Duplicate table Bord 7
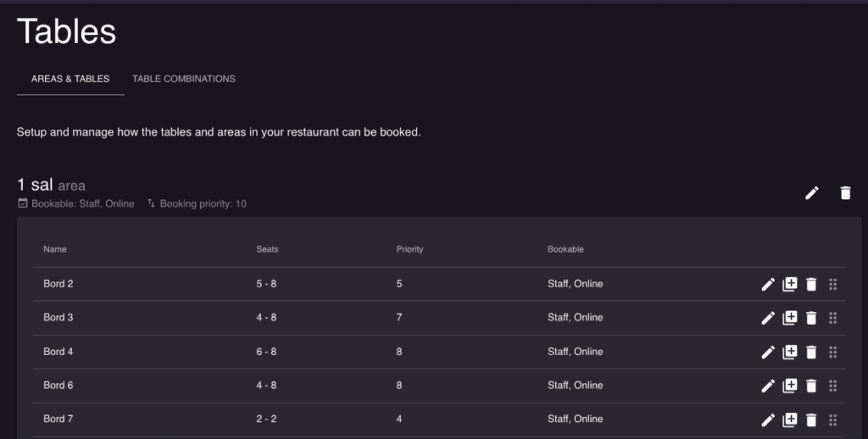Image resolution: width=868 pixels, height=439 pixels. (789, 420)
